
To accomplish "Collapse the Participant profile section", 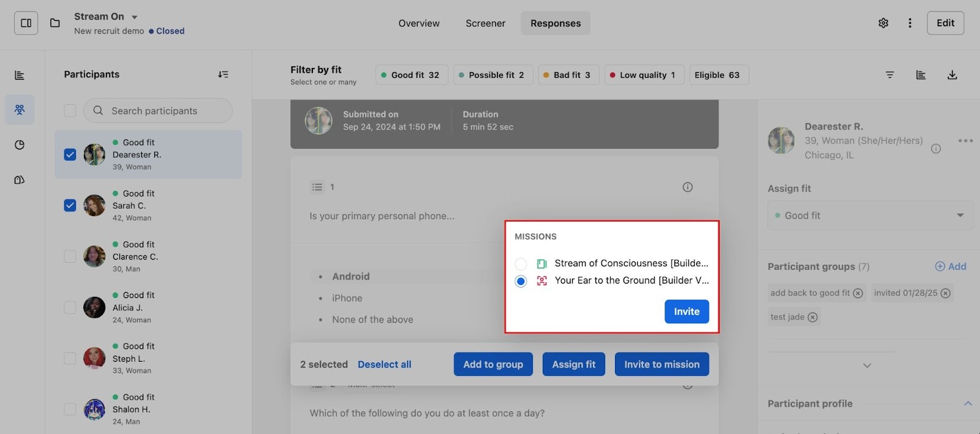I will (968, 403).
